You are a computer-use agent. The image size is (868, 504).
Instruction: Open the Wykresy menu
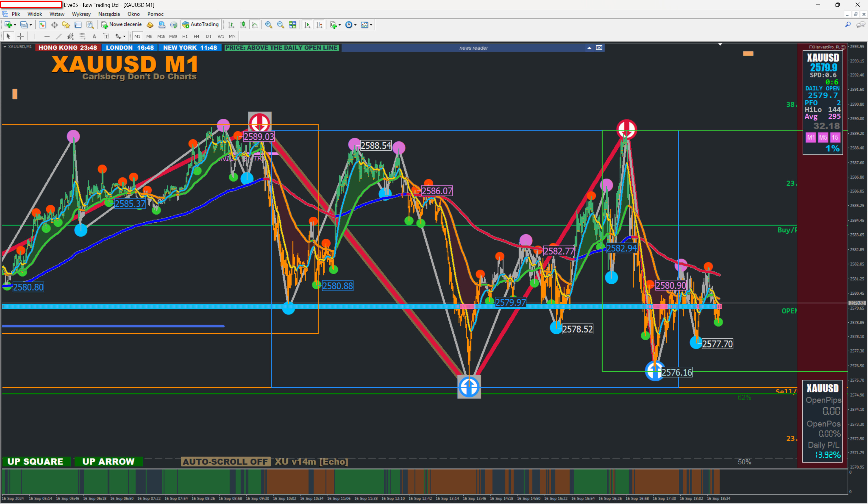81,14
